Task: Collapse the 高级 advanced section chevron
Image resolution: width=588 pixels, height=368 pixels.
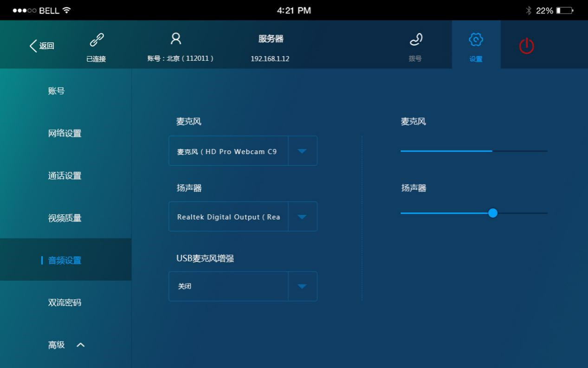Action: [80, 345]
